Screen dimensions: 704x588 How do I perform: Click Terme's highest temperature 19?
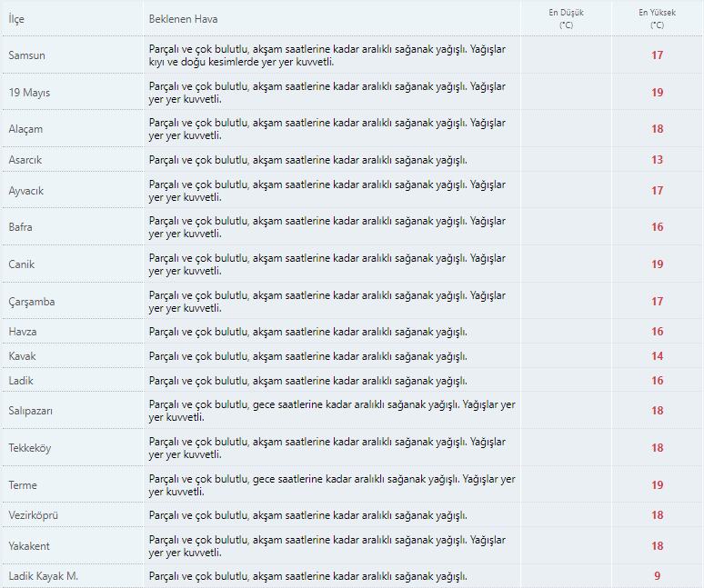658,484
